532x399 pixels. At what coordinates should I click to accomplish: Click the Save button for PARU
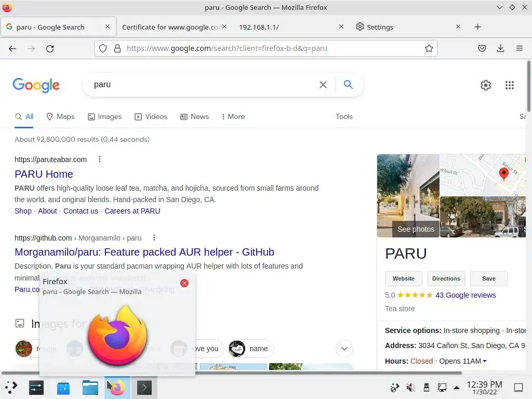tap(488, 278)
